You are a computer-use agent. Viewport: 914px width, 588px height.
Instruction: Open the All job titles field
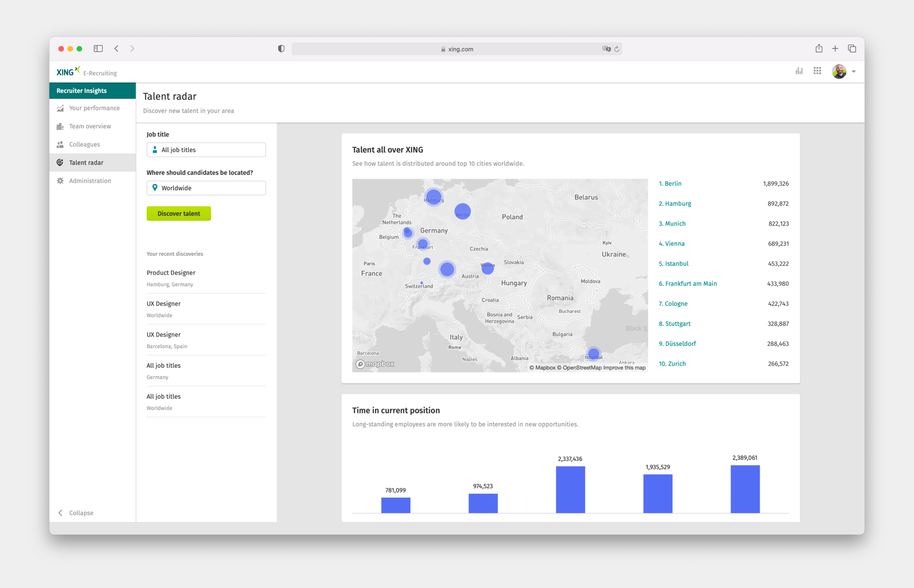[x=206, y=150]
